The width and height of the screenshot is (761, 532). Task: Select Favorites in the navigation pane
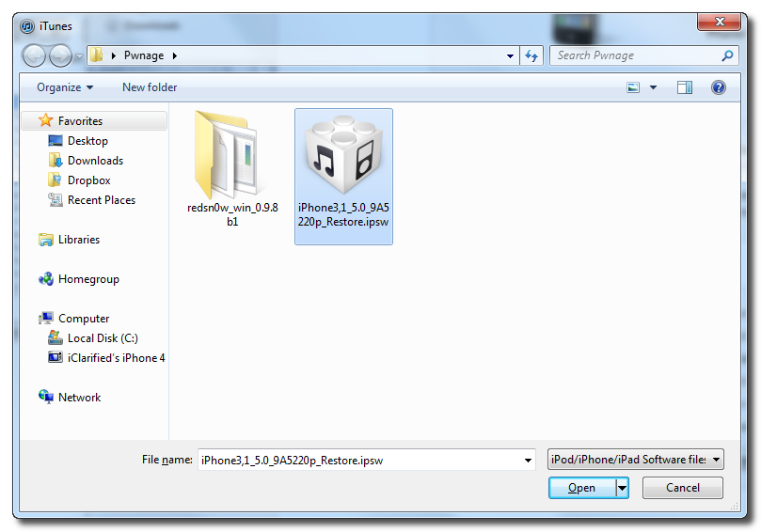click(x=94, y=120)
